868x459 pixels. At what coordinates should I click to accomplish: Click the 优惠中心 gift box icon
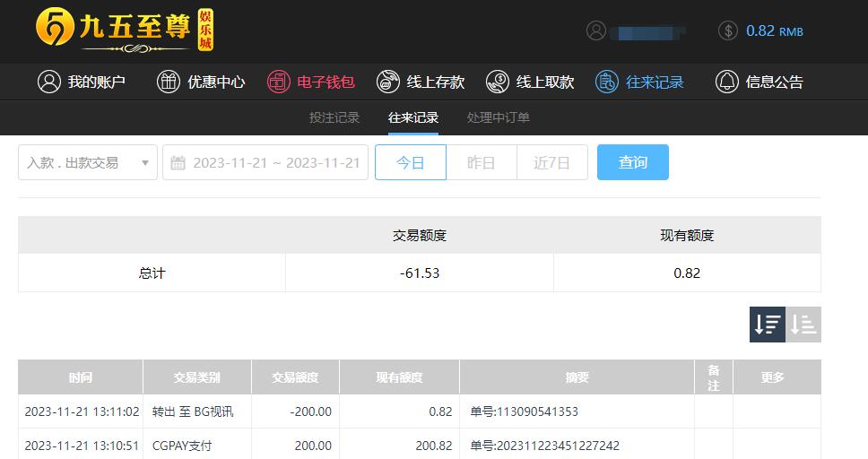click(169, 82)
